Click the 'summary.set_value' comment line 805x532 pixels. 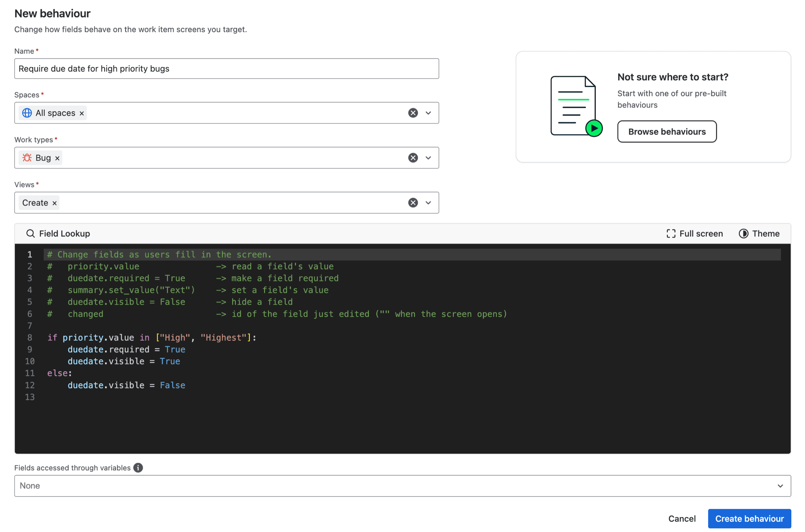(x=188, y=290)
